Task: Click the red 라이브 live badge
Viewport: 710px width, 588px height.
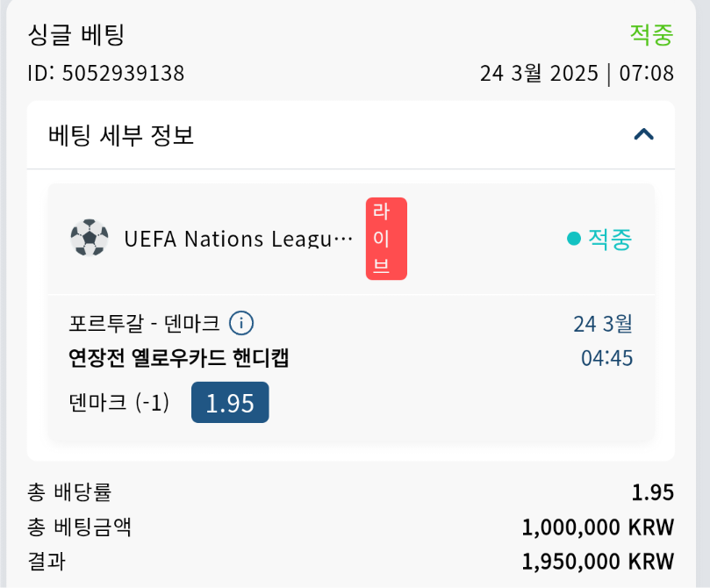Action: [386, 239]
